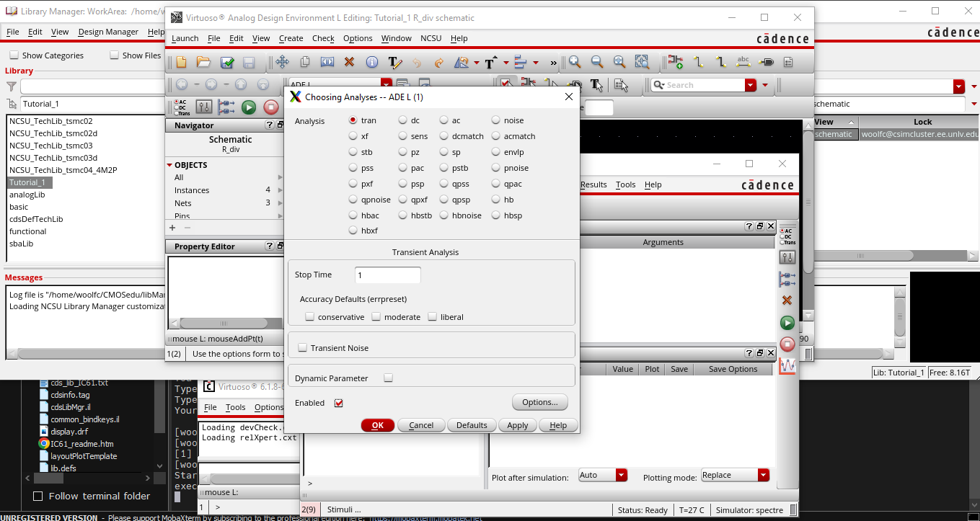This screenshot has height=521, width=980.
Task: Open Choose Analyses AC/DC/Trans icon in Virtuoso toolbar
Action: (182, 107)
